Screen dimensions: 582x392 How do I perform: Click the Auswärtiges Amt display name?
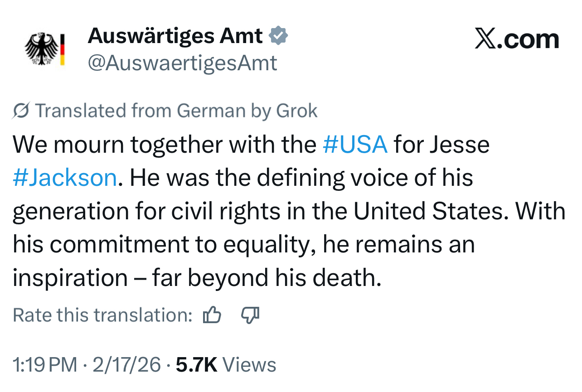pos(175,36)
